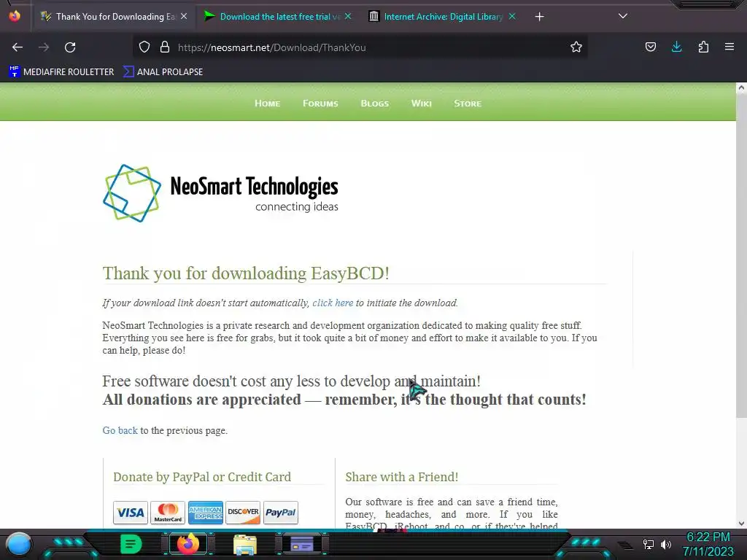The height and width of the screenshot is (560, 747).
Task: Open Wiki in site navigation
Action: click(421, 104)
